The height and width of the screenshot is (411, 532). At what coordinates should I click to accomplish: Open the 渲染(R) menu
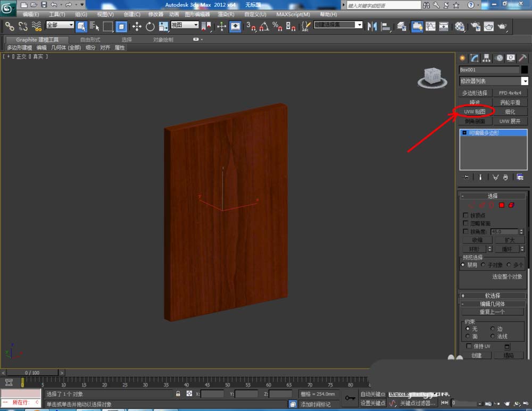pos(226,14)
